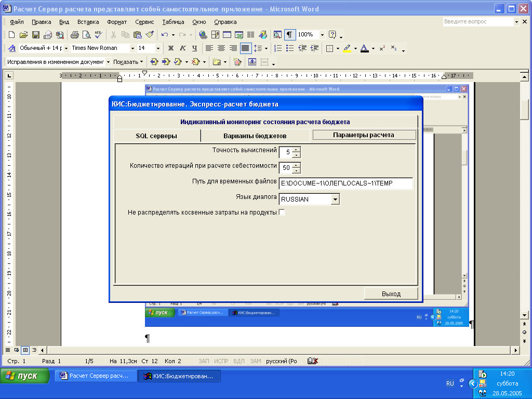Switch to the SQL серверы tab

156,136
